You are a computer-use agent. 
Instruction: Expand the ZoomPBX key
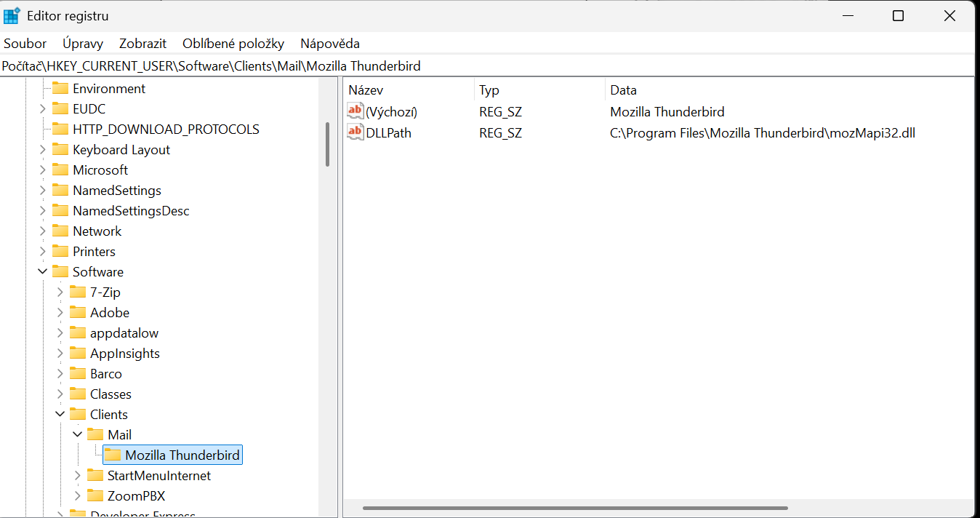[x=78, y=496]
